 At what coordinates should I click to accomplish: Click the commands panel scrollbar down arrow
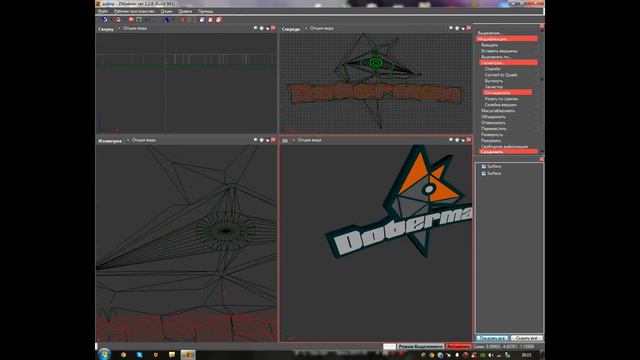click(x=542, y=151)
